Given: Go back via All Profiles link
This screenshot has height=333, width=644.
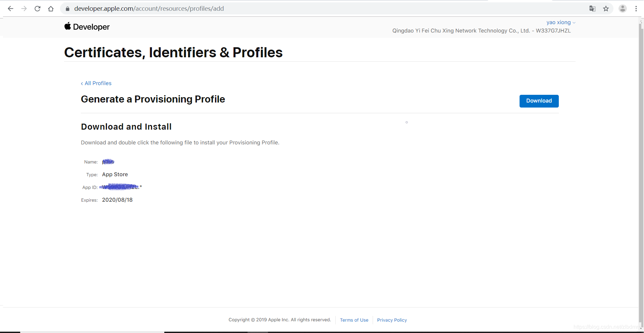Looking at the screenshot, I should [96, 83].
